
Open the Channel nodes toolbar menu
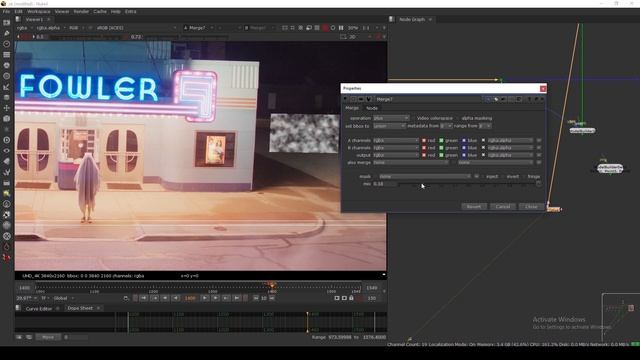(x=7, y=54)
